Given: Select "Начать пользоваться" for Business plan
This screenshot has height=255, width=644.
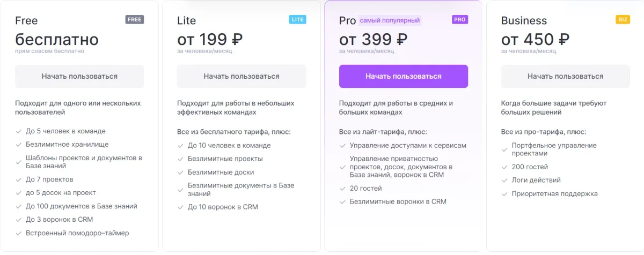Looking at the screenshot, I should [x=566, y=76].
